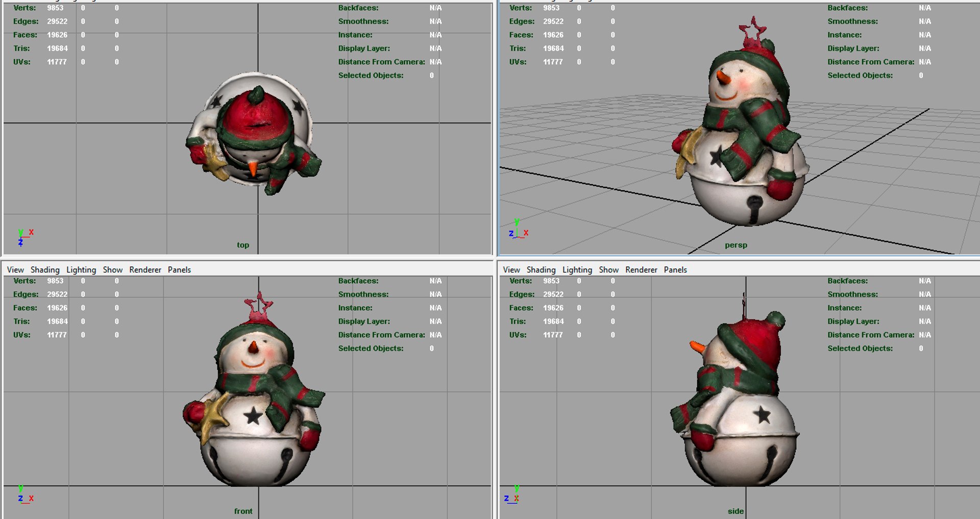Viewport: 980px width, 519px height.
Task: Open the Lighting menu in the side panel
Action: coord(577,269)
